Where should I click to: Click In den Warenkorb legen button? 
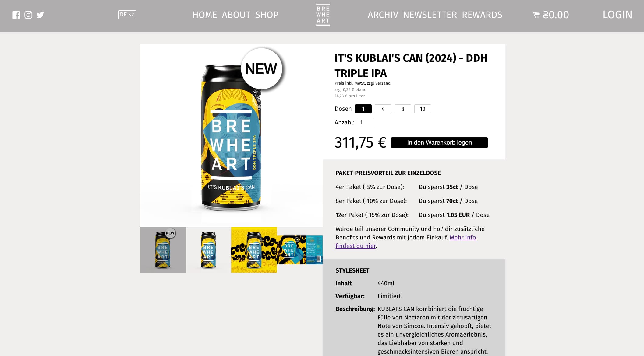tap(439, 142)
